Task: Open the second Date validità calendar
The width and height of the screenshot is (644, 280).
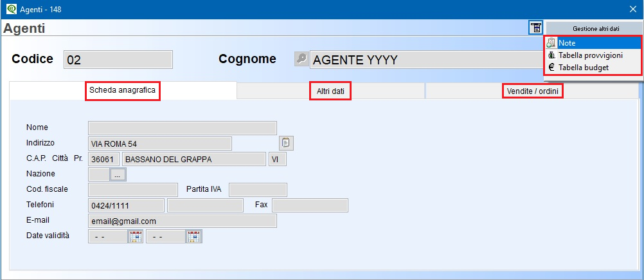Action: coord(193,236)
